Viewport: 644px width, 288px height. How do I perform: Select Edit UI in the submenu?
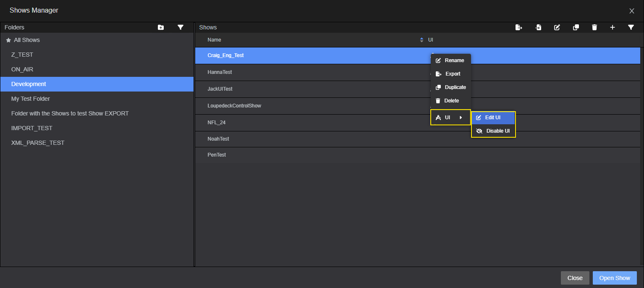point(493,118)
